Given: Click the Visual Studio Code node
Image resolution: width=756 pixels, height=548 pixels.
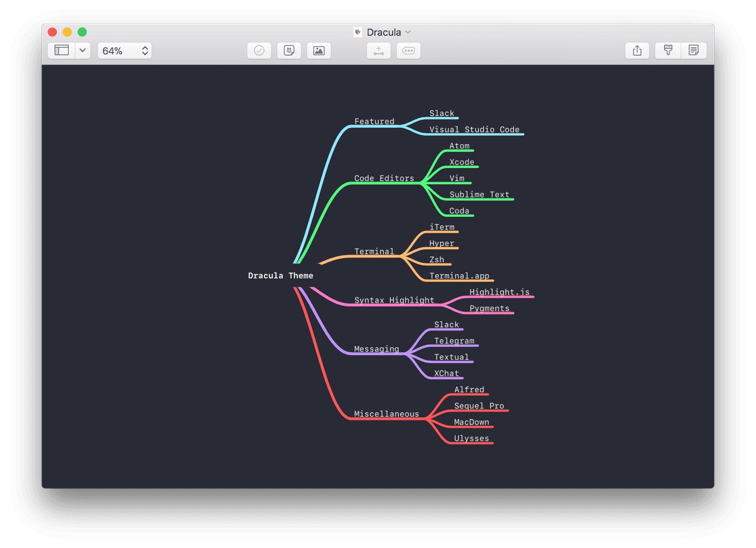Looking at the screenshot, I should tap(474, 129).
